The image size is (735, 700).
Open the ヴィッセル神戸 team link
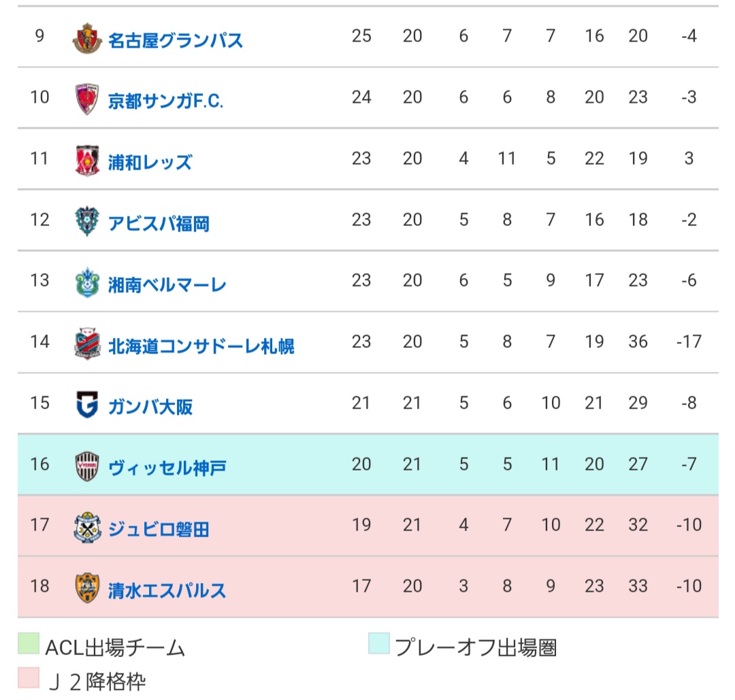coord(167,468)
